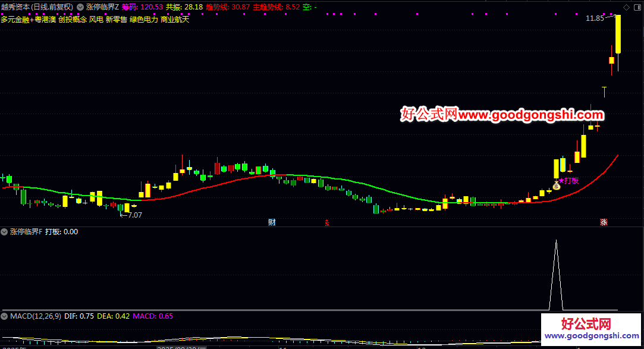Click the 共振: 28.18 value
The height and width of the screenshot is (349, 644).
[184, 7]
